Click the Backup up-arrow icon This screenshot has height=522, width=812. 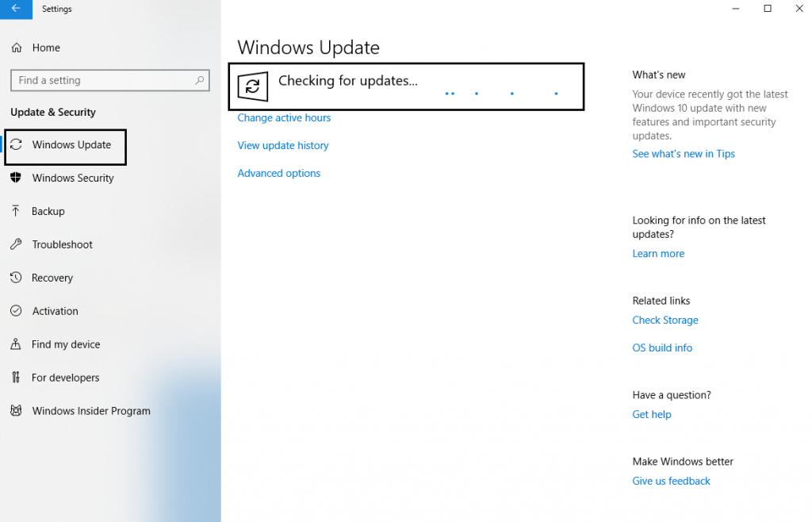point(16,211)
